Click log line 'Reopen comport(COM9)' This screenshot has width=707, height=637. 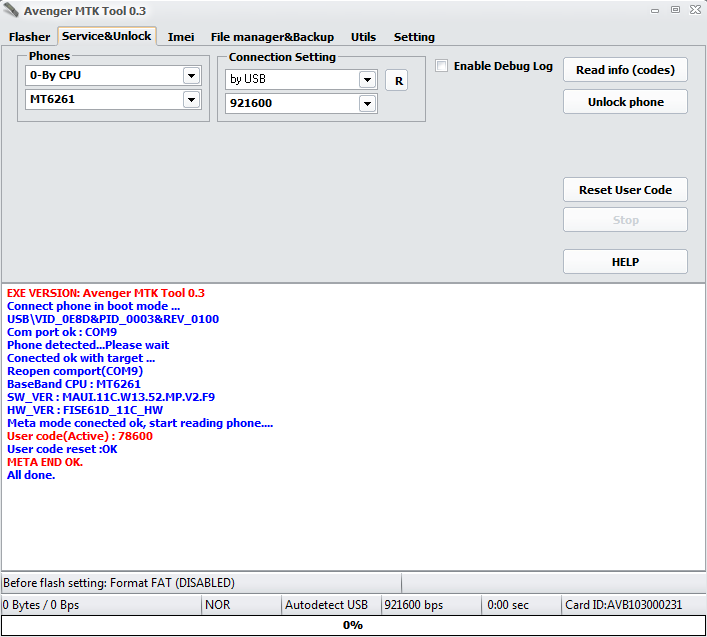click(75, 371)
